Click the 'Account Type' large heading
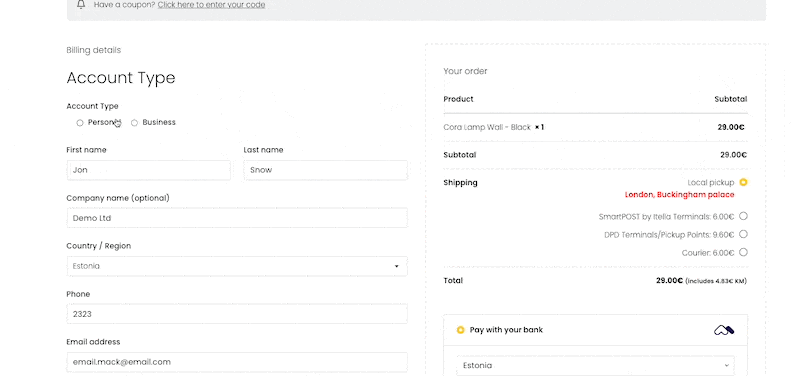Screen dimensions: 800x376 121,78
